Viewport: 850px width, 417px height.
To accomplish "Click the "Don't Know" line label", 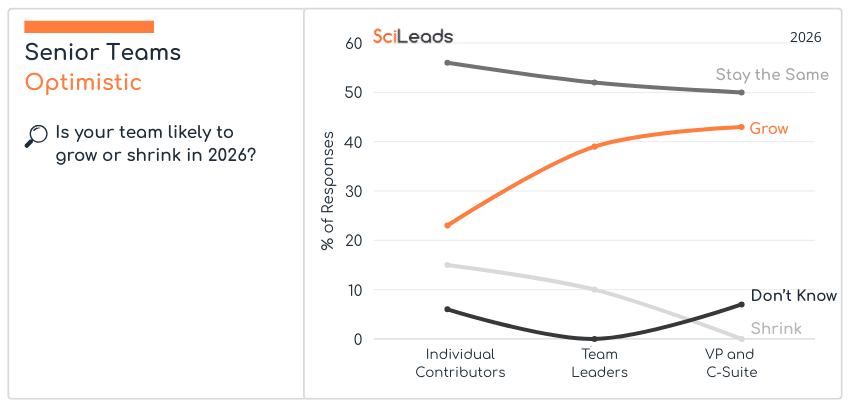I will [794, 296].
